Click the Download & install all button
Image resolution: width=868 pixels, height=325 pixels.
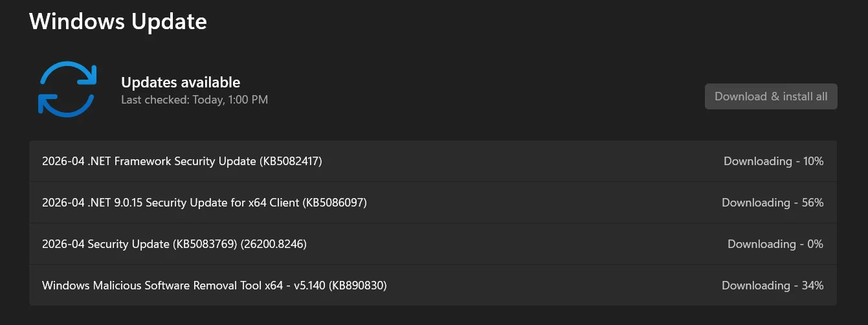coord(771,96)
